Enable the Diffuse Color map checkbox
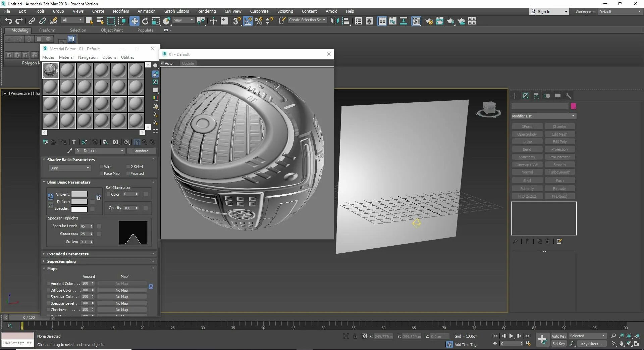Screen dimensions: 644x350 point(48,290)
